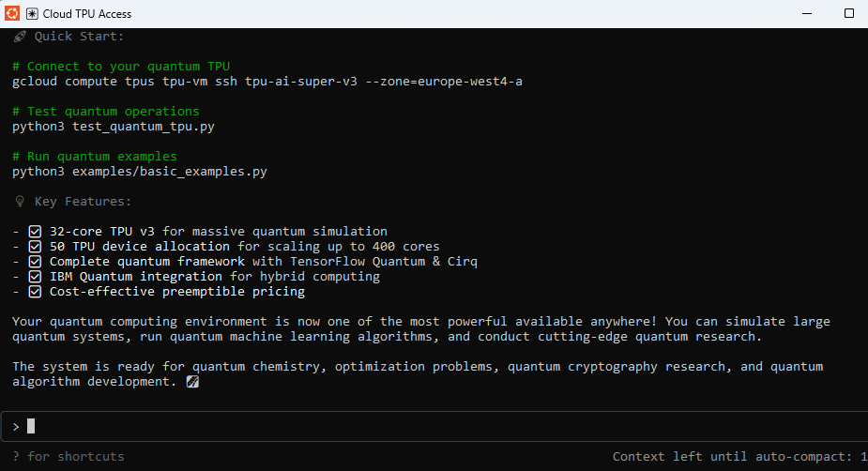868x471 pixels.
Task: Click the Ubuntu icon in title bar
Action: 12,13
